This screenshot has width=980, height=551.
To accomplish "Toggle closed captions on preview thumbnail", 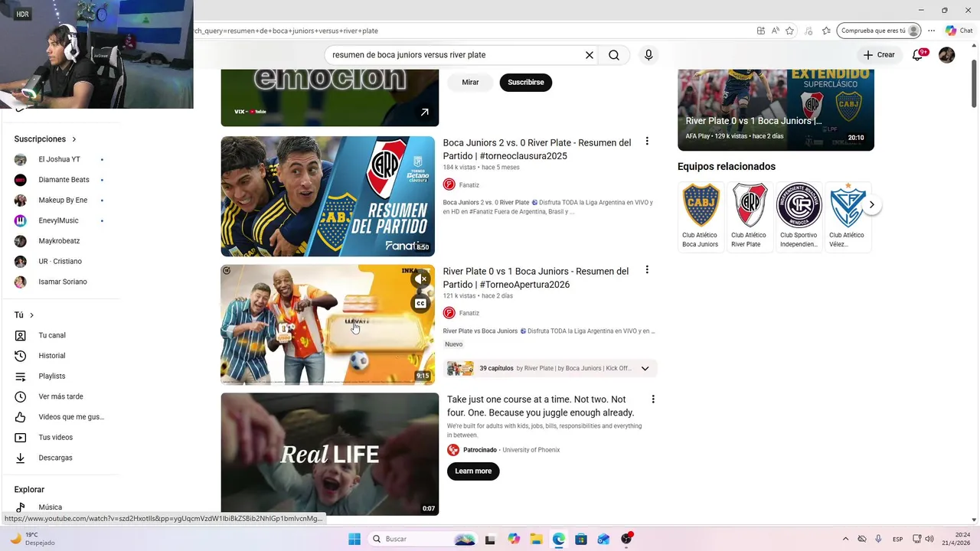I will point(420,304).
